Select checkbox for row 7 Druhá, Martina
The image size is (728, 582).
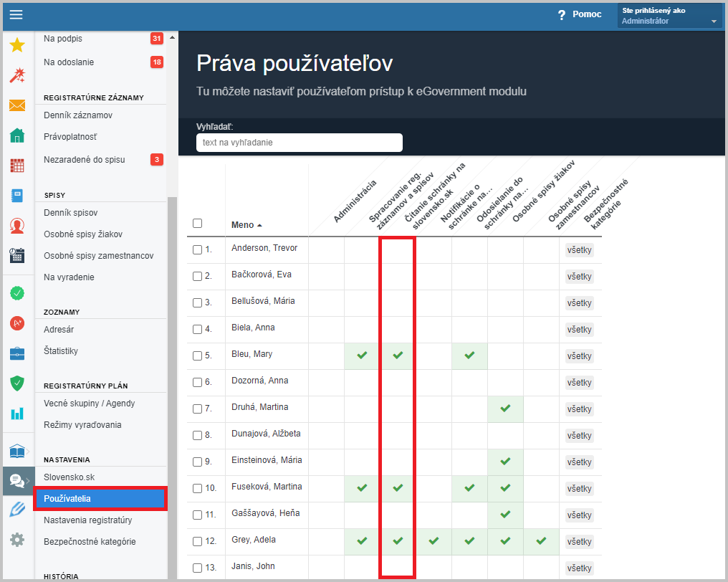(x=197, y=409)
